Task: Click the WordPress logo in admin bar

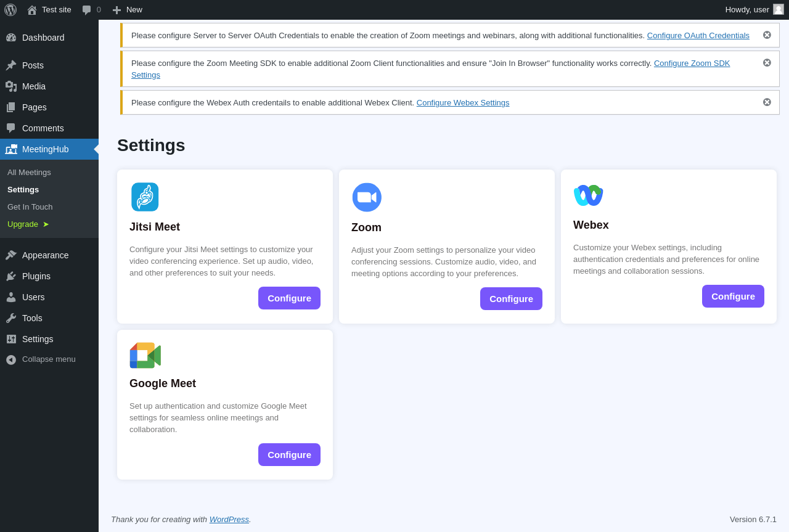Action: (10, 10)
